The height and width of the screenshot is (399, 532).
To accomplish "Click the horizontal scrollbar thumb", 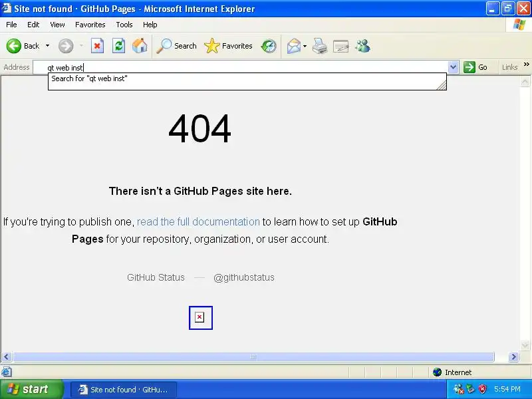I will point(253,357).
